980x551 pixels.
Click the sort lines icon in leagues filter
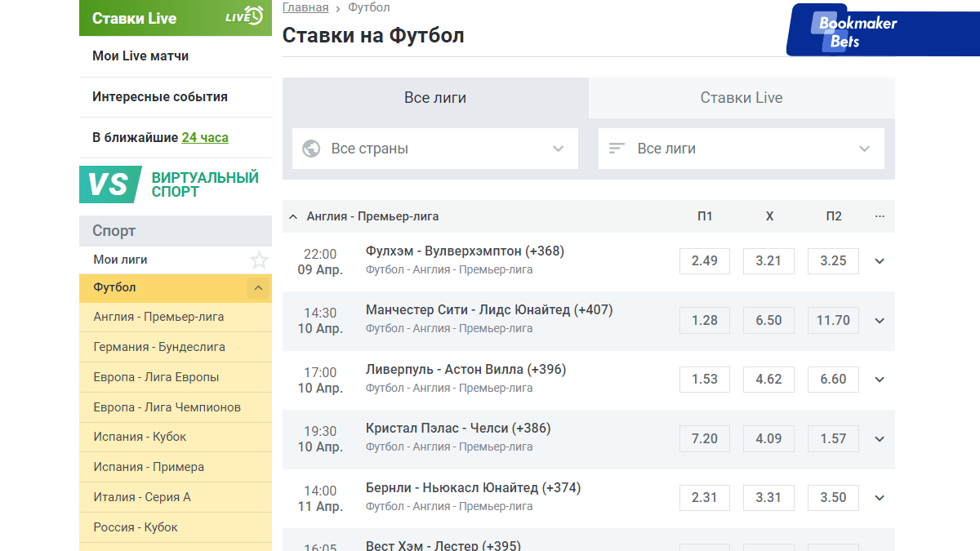click(617, 149)
